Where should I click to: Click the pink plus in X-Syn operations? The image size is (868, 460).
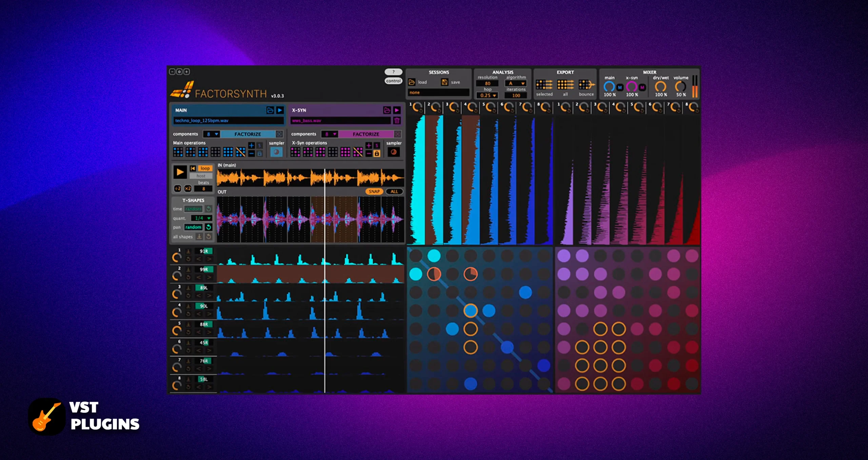(x=369, y=145)
